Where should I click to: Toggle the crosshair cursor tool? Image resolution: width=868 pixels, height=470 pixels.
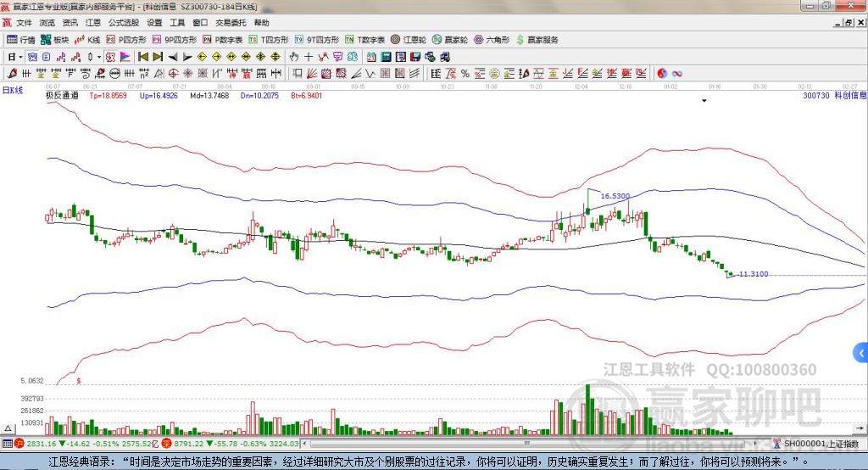pos(309,57)
